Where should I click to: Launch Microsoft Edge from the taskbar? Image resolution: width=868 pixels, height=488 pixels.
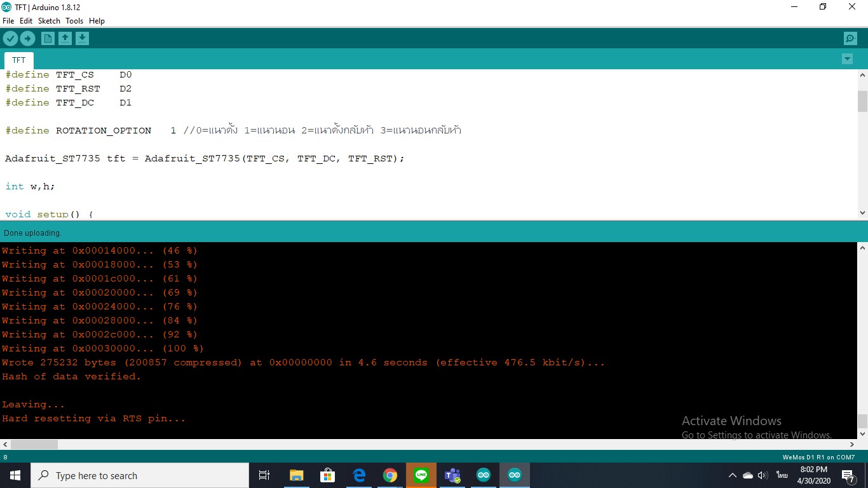(x=358, y=475)
